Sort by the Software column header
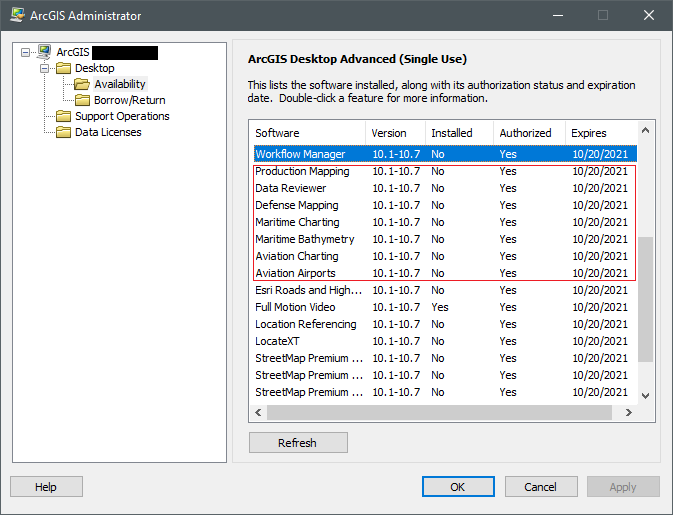 307,133
